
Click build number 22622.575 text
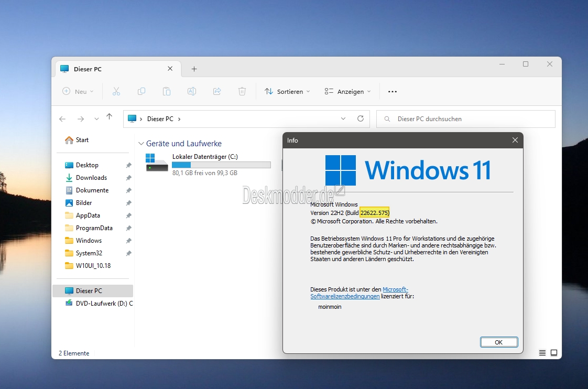point(374,213)
